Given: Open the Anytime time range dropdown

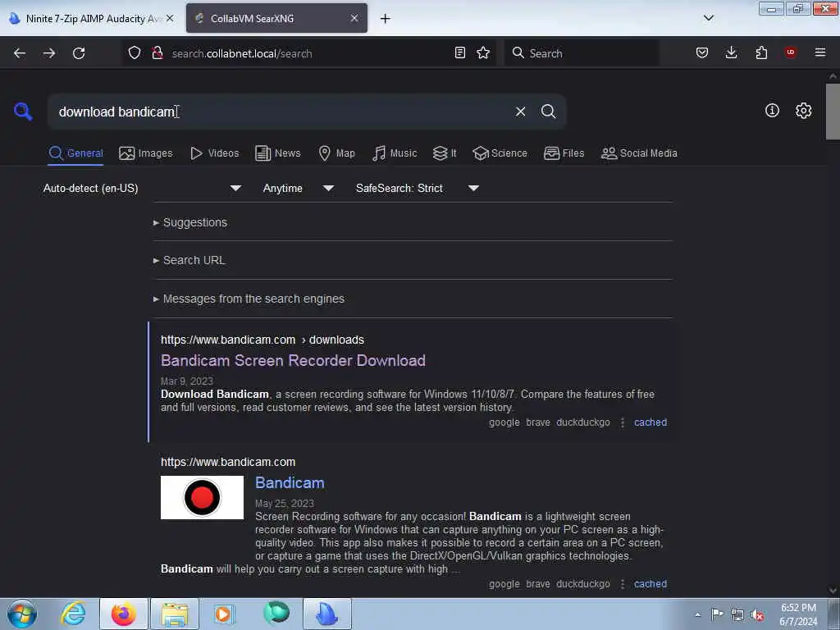Looking at the screenshot, I should tap(299, 188).
